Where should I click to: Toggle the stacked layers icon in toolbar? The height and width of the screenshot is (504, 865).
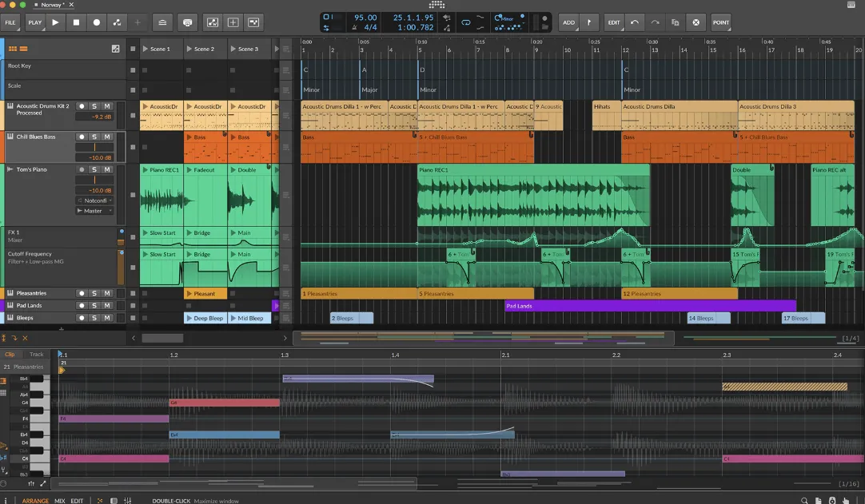162,22
